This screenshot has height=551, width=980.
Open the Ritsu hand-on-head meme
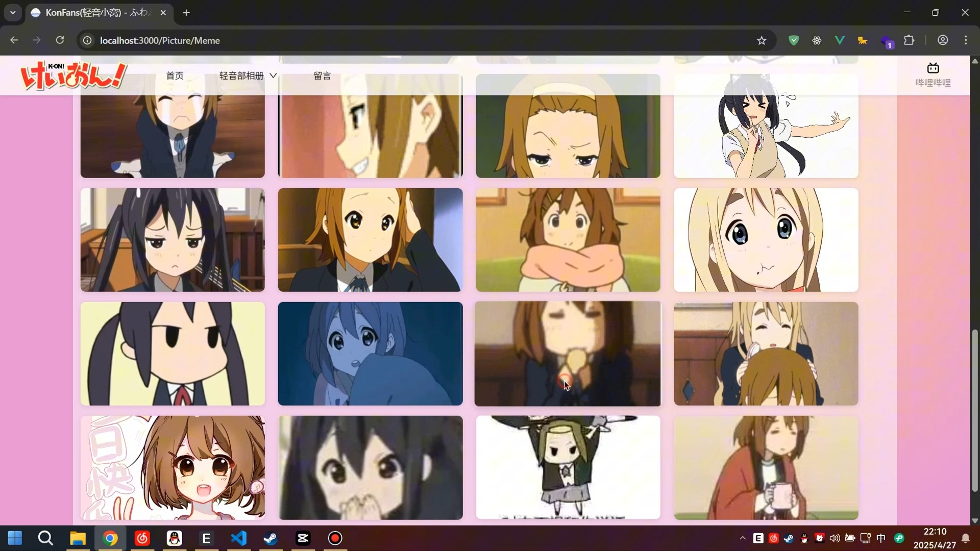point(371,240)
